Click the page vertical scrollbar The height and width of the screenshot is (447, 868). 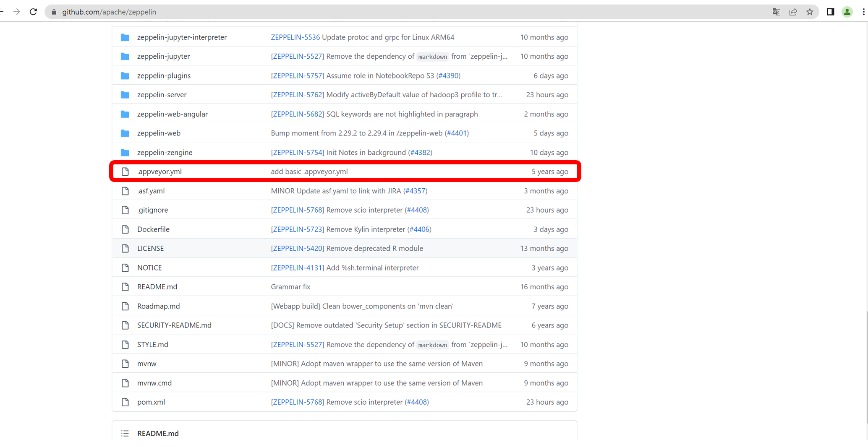866,368
